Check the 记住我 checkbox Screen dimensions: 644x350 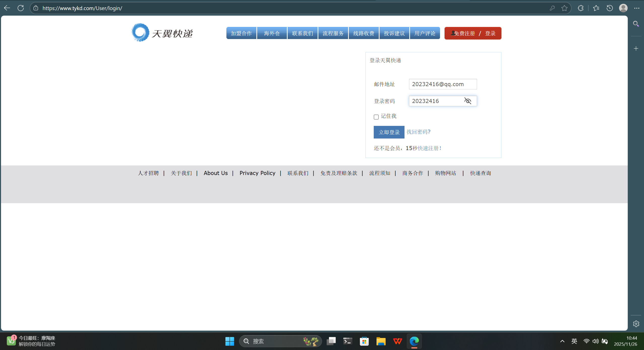376,117
